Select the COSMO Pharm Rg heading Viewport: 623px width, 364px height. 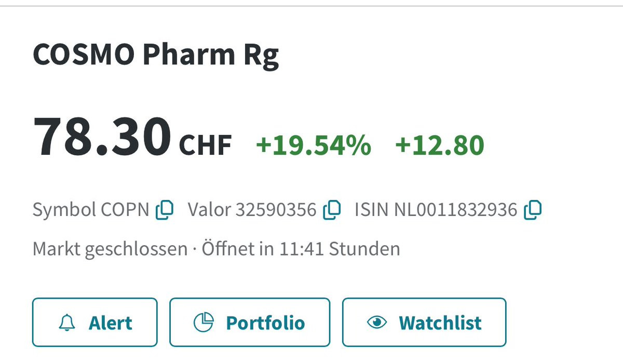pyautogui.click(x=156, y=55)
